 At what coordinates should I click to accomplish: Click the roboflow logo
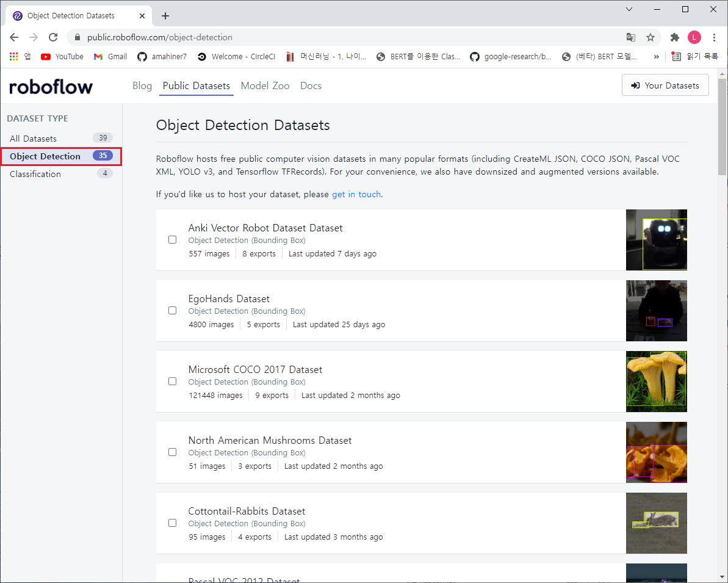51,87
